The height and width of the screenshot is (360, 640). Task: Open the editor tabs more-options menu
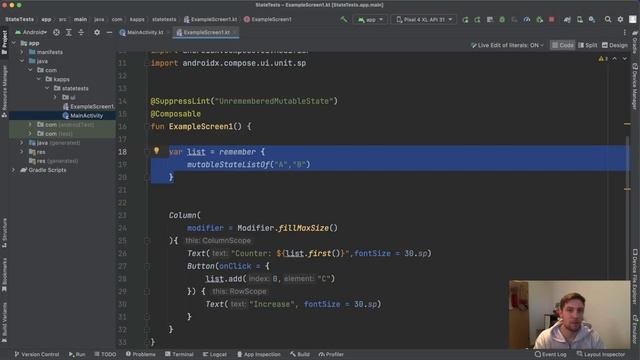click(624, 32)
